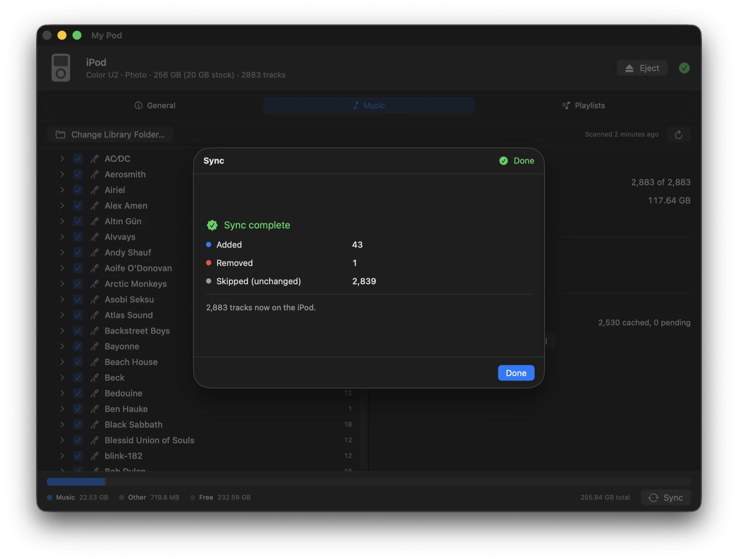The width and height of the screenshot is (738, 560).
Task: Open Change Library Folder
Action: pyautogui.click(x=110, y=135)
